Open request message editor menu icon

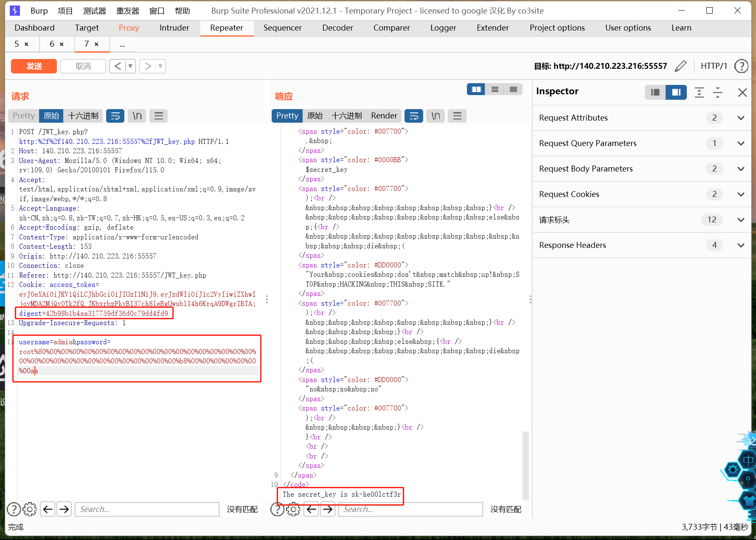158,115
